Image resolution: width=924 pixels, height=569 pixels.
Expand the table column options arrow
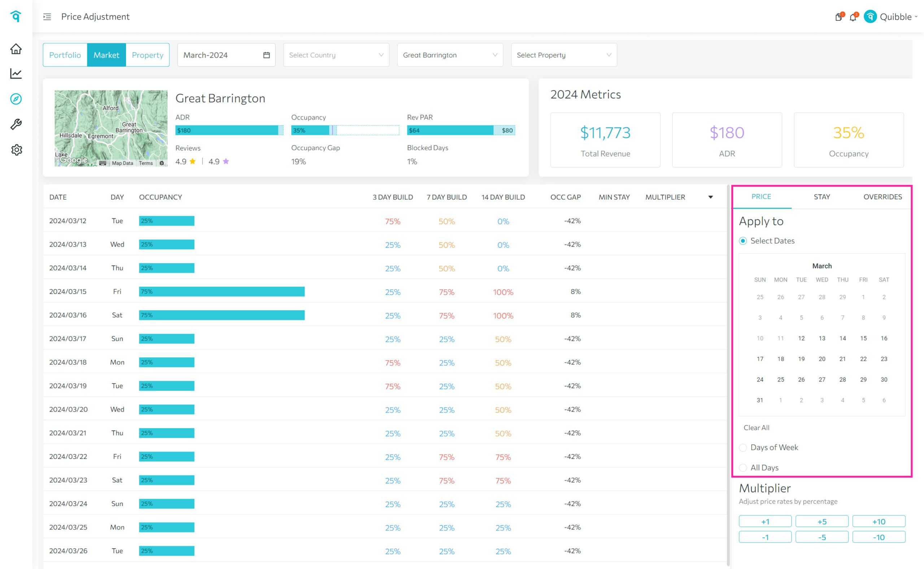tap(711, 197)
